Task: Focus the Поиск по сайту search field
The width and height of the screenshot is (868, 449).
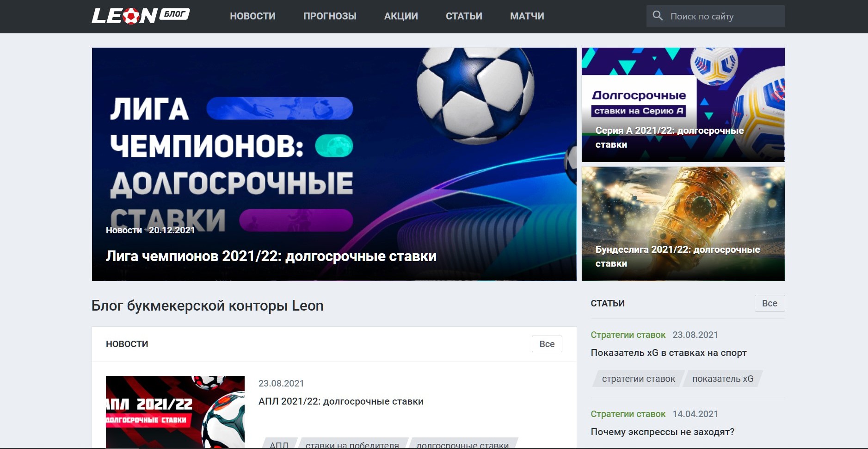Action: pyautogui.click(x=716, y=16)
